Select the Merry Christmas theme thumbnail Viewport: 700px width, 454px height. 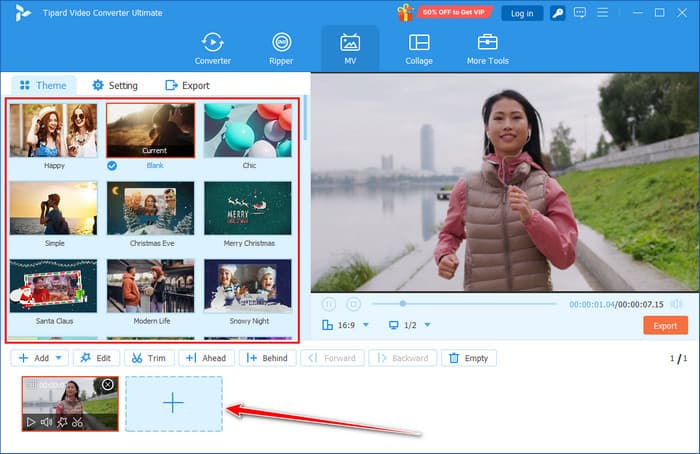[247, 208]
